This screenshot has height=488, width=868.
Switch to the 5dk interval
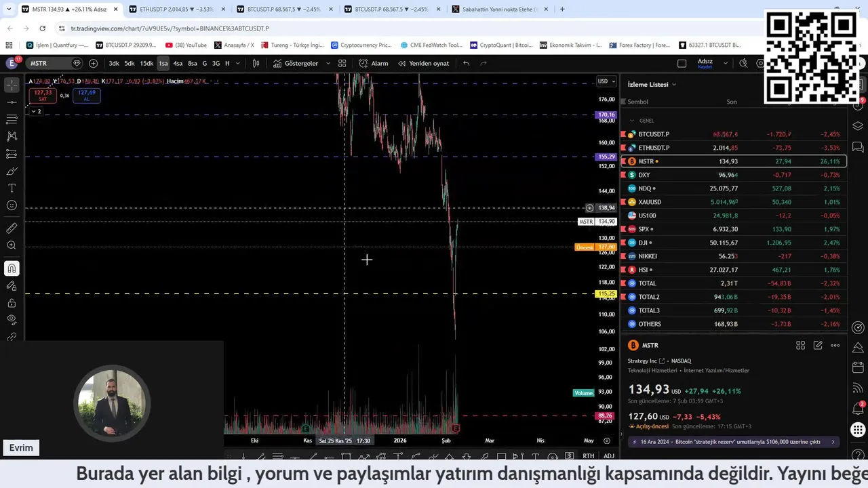pos(130,63)
